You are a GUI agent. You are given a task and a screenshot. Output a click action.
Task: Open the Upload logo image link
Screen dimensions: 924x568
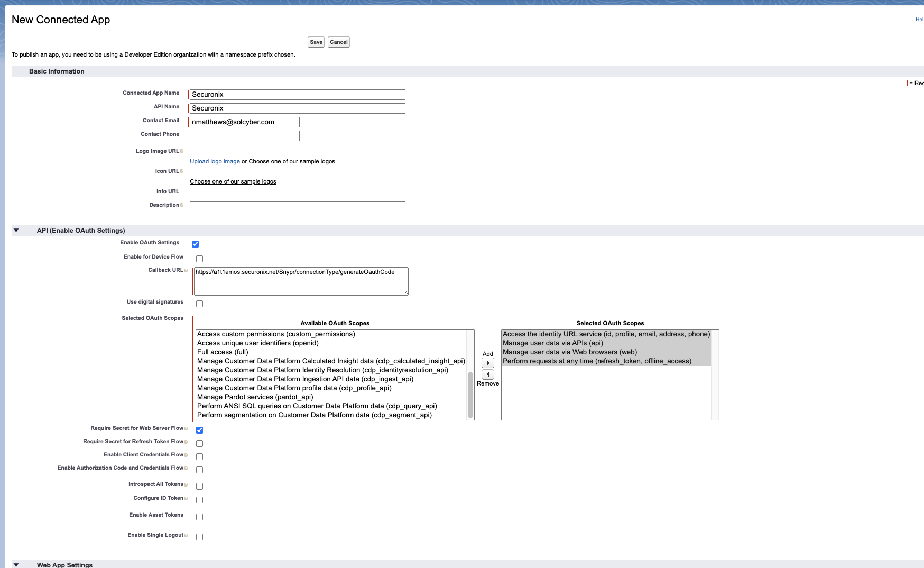[215, 162]
